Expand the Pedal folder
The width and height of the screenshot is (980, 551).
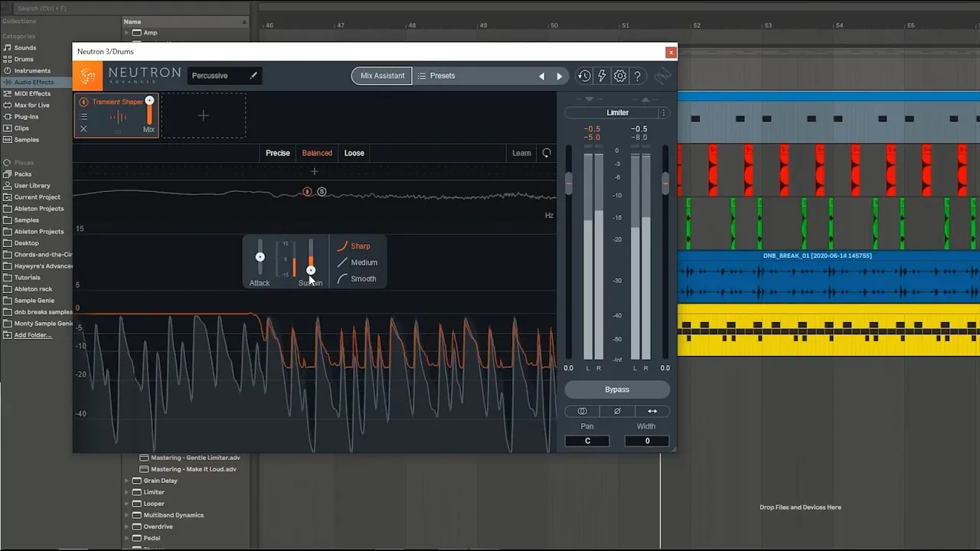click(x=127, y=538)
